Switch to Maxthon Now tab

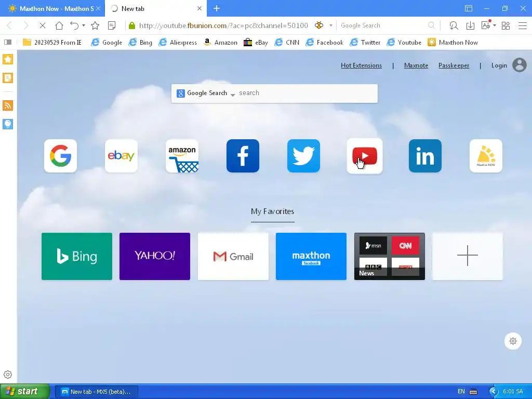[51, 8]
